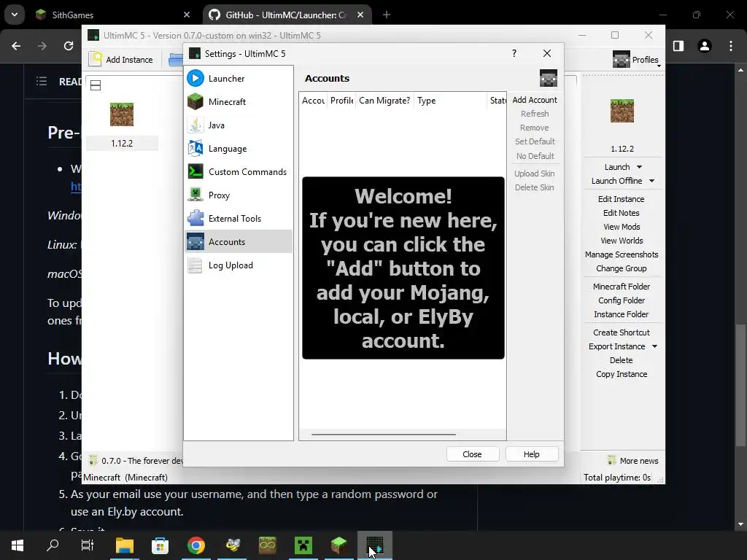The width and height of the screenshot is (747, 560).
Task: Click Create Shortcut in right panel
Action: point(622,332)
